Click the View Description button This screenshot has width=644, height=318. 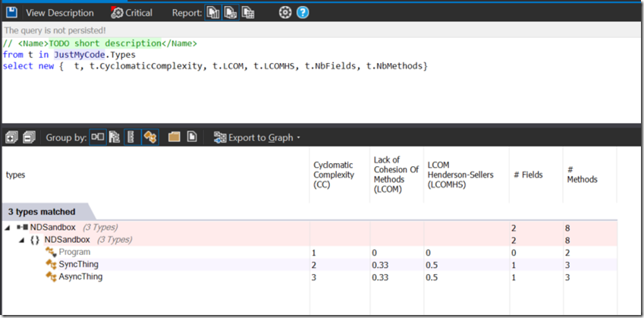click(x=59, y=12)
